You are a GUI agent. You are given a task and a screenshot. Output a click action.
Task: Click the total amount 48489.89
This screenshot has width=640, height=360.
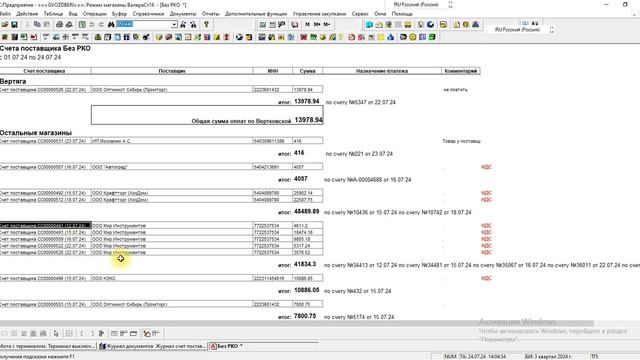tap(307, 211)
